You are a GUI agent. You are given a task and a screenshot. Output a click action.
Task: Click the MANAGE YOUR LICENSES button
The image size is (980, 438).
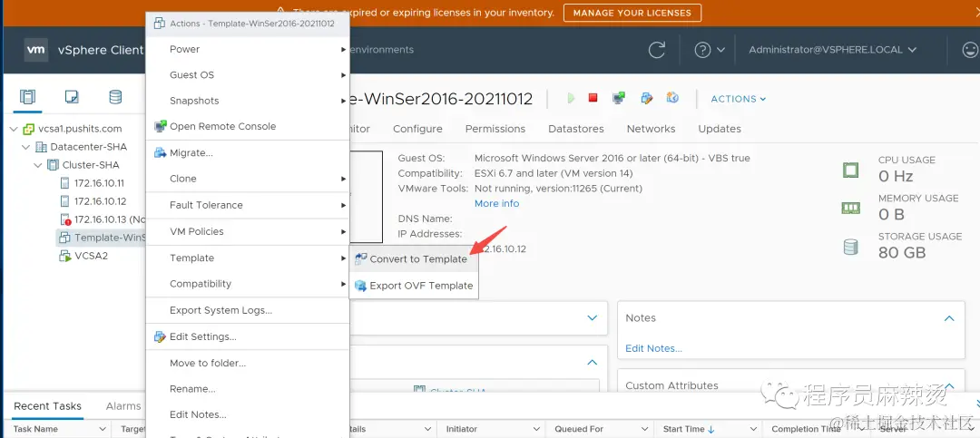pos(632,13)
